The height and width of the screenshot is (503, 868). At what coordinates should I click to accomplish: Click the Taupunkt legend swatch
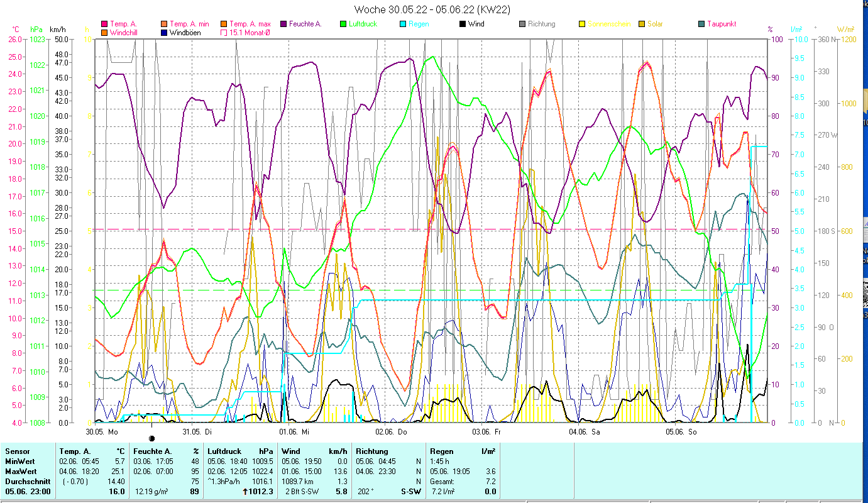702,24
